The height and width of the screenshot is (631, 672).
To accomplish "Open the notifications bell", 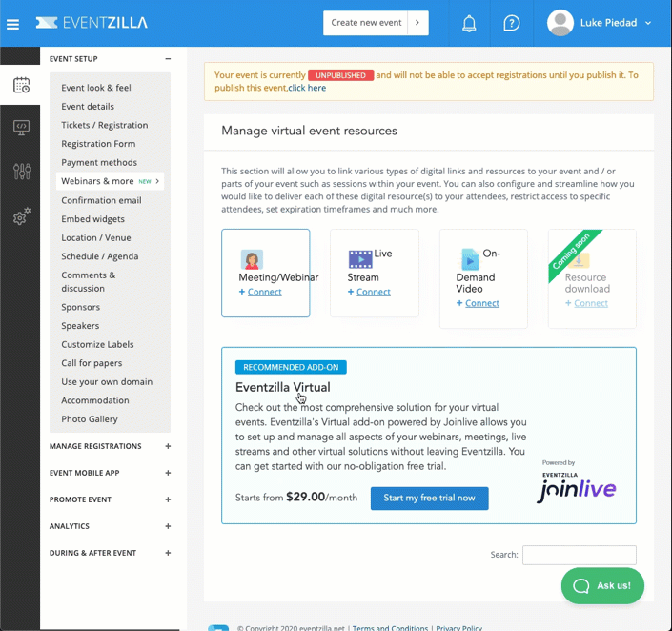I will 469,23.
